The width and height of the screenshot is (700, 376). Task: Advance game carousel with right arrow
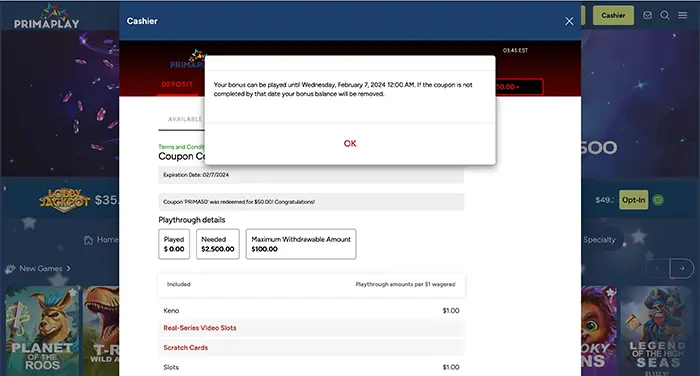tap(682, 268)
